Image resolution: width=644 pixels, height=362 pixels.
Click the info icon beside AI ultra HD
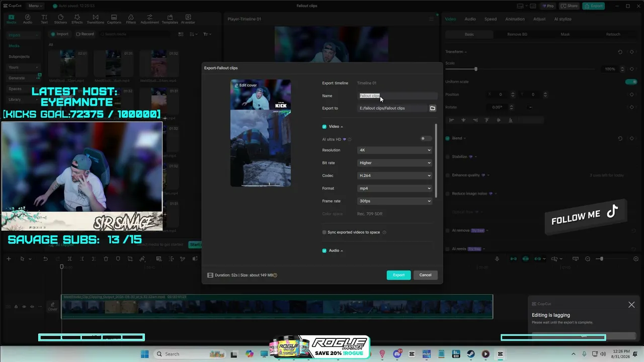[x=350, y=139]
